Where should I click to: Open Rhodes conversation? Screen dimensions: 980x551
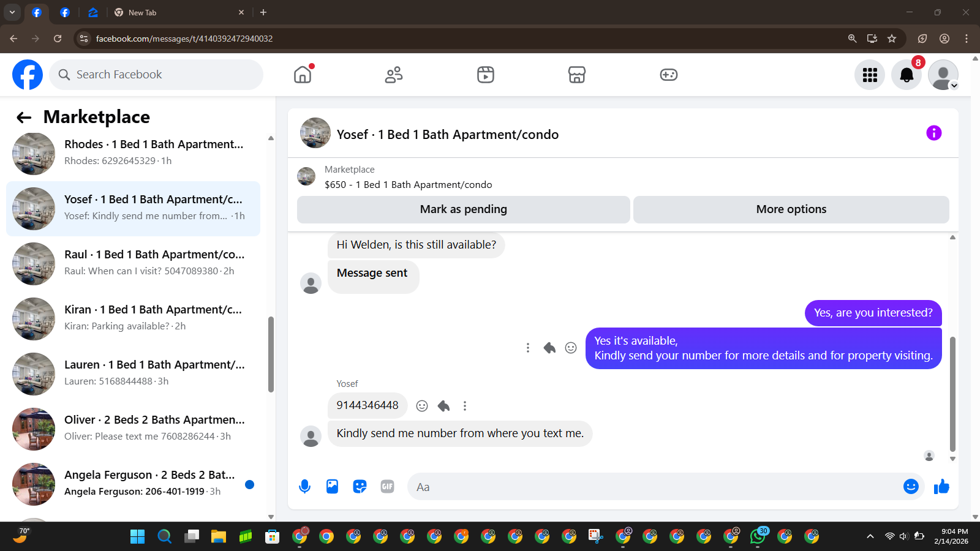coord(133,154)
